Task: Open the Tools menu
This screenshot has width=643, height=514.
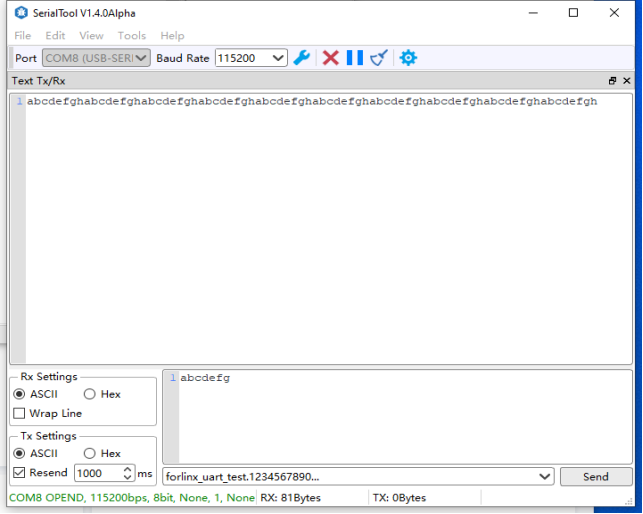Action: click(x=132, y=35)
